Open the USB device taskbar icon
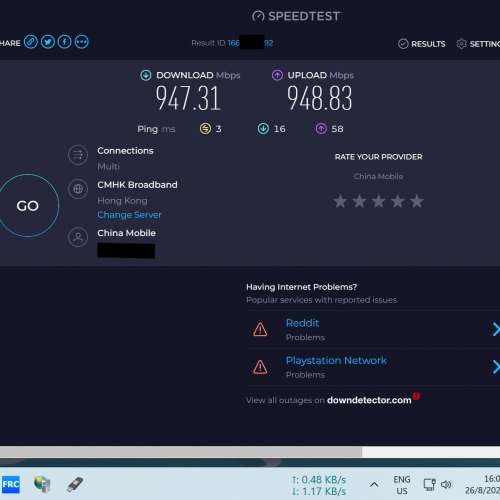 point(75,484)
